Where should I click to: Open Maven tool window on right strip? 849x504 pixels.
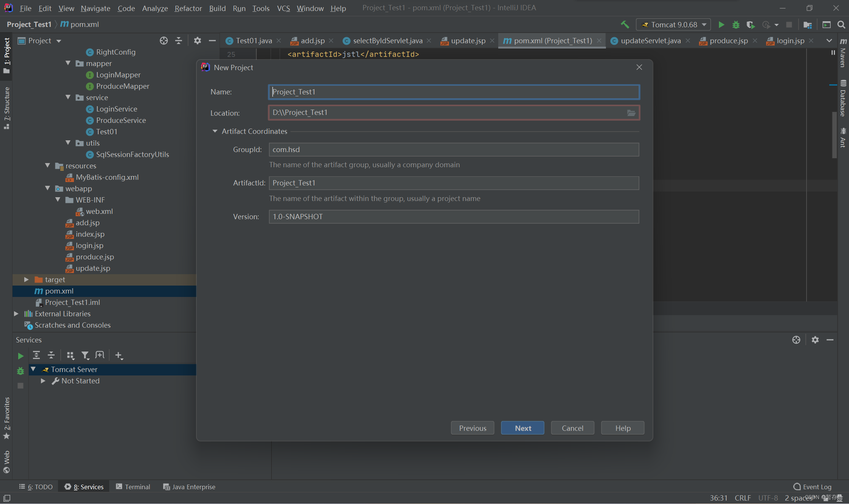click(843, 53)
